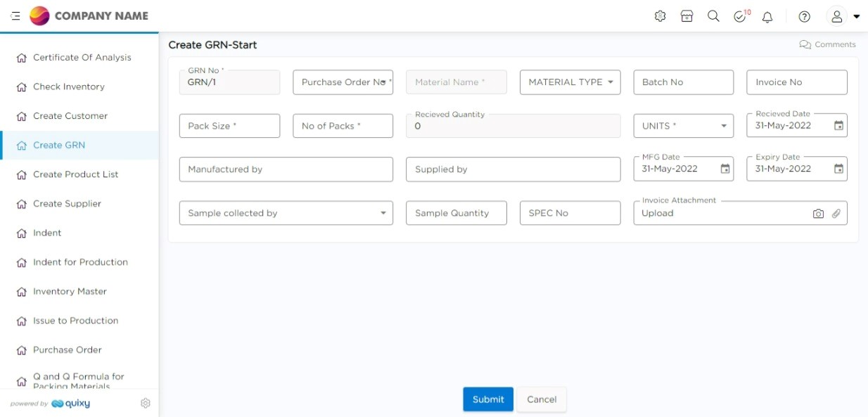Viewport: 868px width, 417px height.
Task: Click the Batch No input field
Action: pyautogui.click(x=683, y=82)
